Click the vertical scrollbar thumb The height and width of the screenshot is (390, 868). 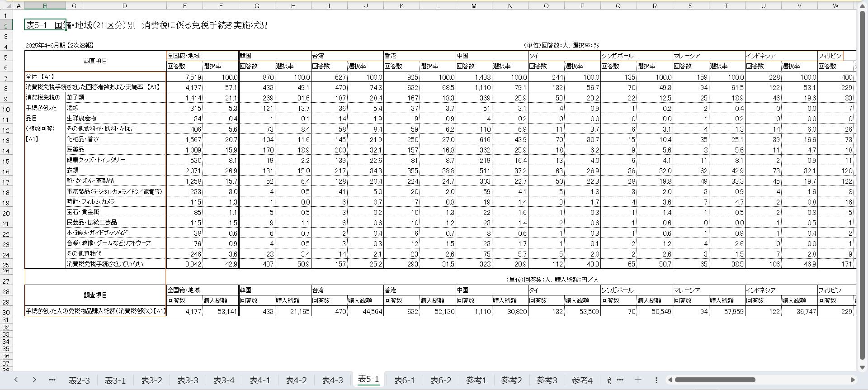pyautogui.click(x=862, y=181)
